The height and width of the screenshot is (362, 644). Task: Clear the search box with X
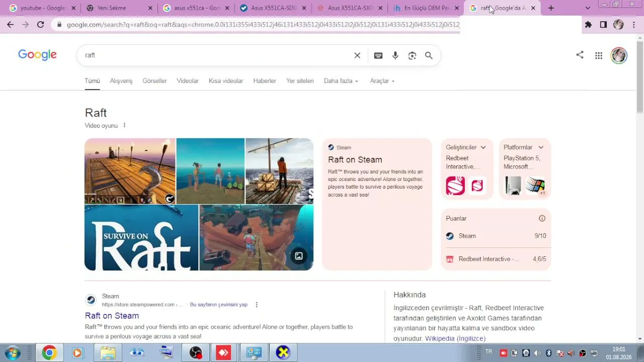coord(357,55)
